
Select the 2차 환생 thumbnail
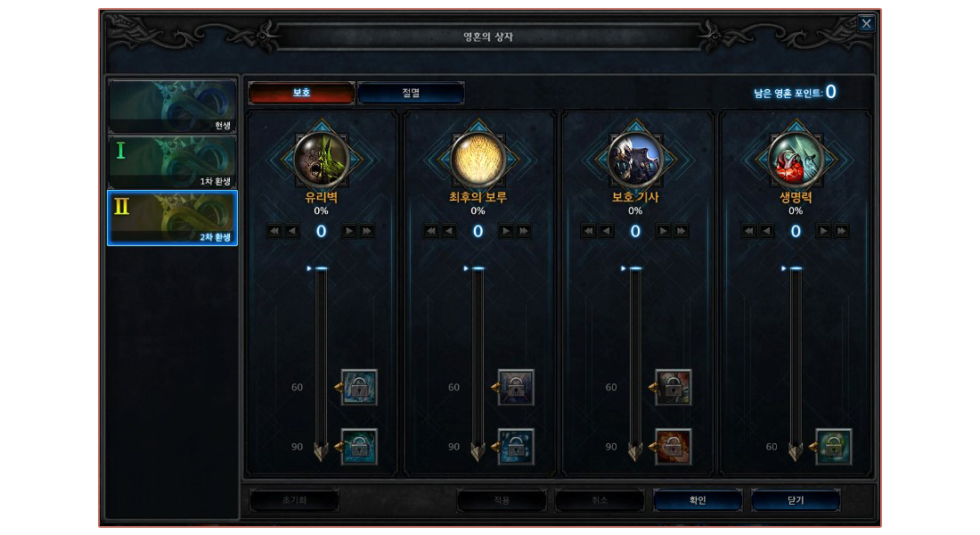(x=173, y=218)
